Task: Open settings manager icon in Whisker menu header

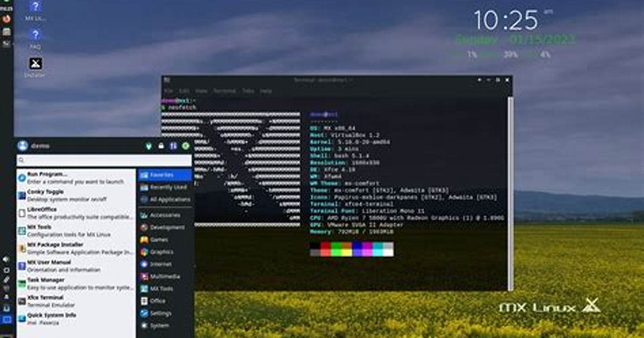Action: point(173,146)
